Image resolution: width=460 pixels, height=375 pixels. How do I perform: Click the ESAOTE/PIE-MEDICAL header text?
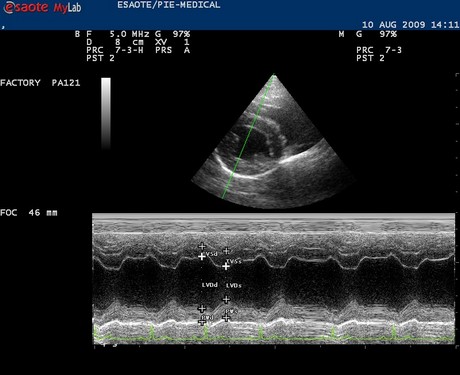point(169,5)
